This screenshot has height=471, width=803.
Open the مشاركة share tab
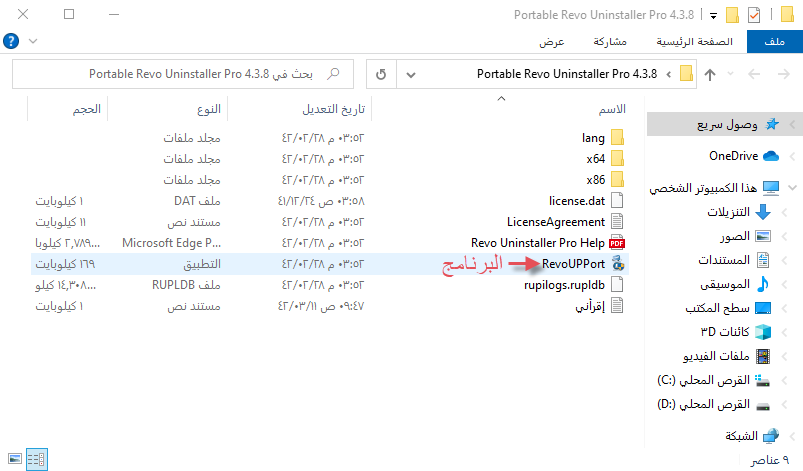[610, 41]
